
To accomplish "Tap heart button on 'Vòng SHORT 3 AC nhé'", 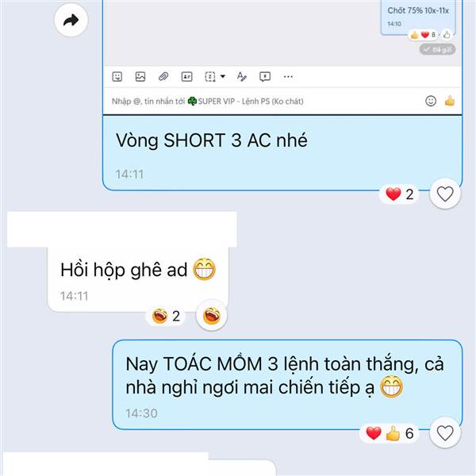I will click(x=445, y=194).
